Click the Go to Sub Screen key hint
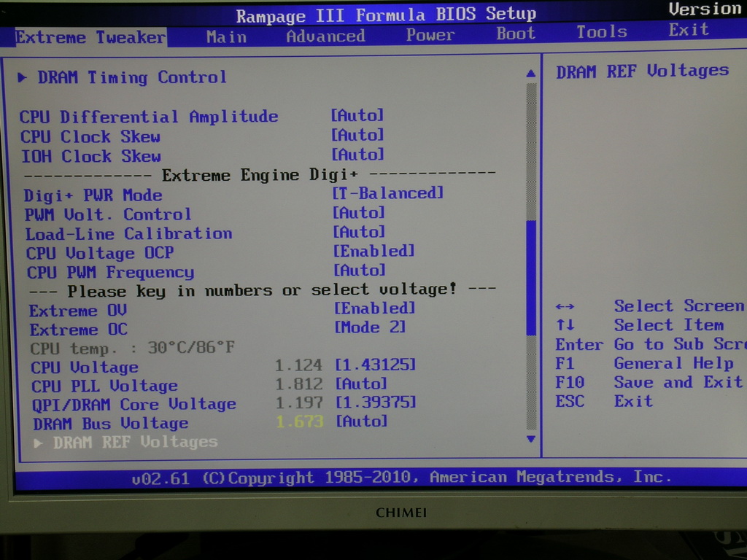Viewport: 747px width, 560px height. click(650, 344)
